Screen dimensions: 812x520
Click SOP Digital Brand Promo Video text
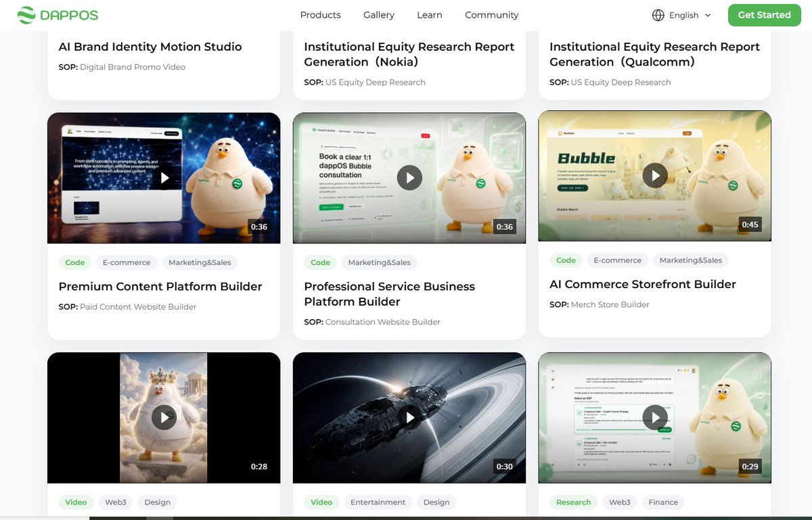point(122,67)
